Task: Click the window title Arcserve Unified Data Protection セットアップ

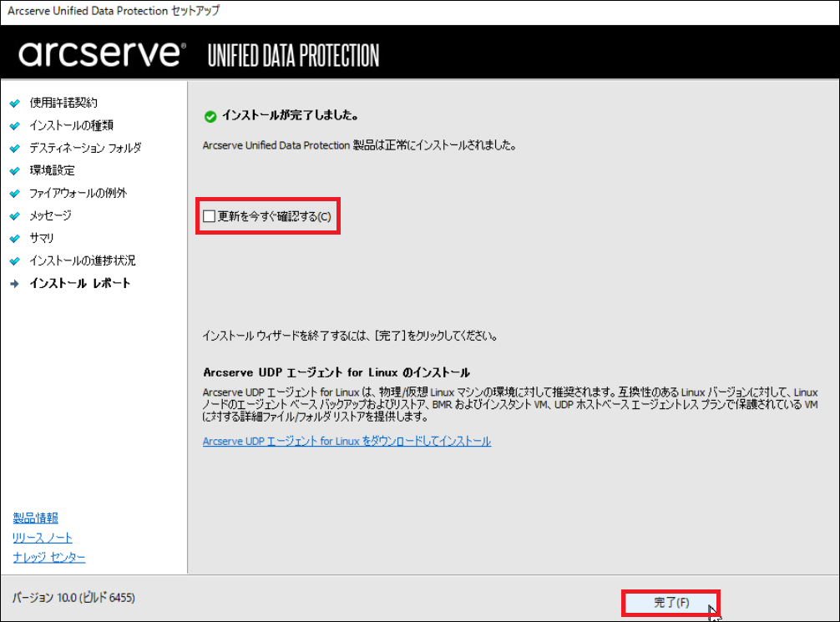Action: point(114,11)
